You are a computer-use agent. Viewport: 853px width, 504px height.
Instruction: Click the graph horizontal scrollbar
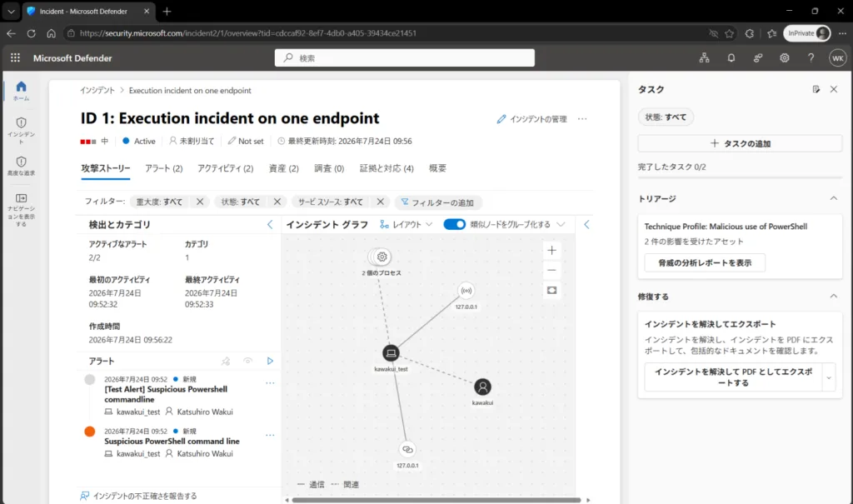pyautogui.click(x=436, y=500)
